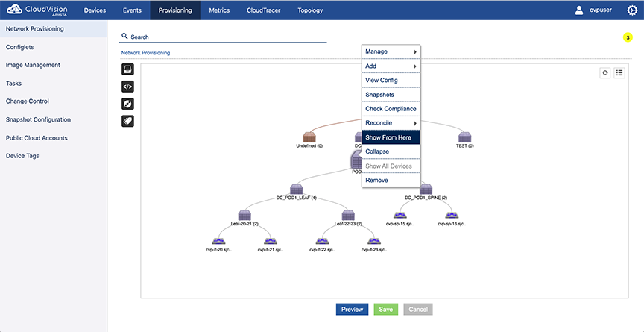
Task: Click the search magnifier icon
Action: click(124, 36)
